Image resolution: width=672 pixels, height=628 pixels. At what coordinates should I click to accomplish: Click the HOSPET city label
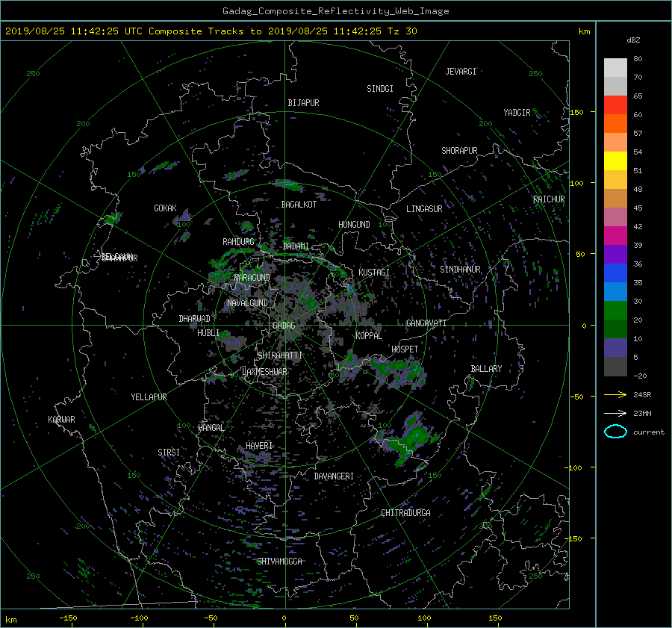pyautogui.click(x=405, y=349)
